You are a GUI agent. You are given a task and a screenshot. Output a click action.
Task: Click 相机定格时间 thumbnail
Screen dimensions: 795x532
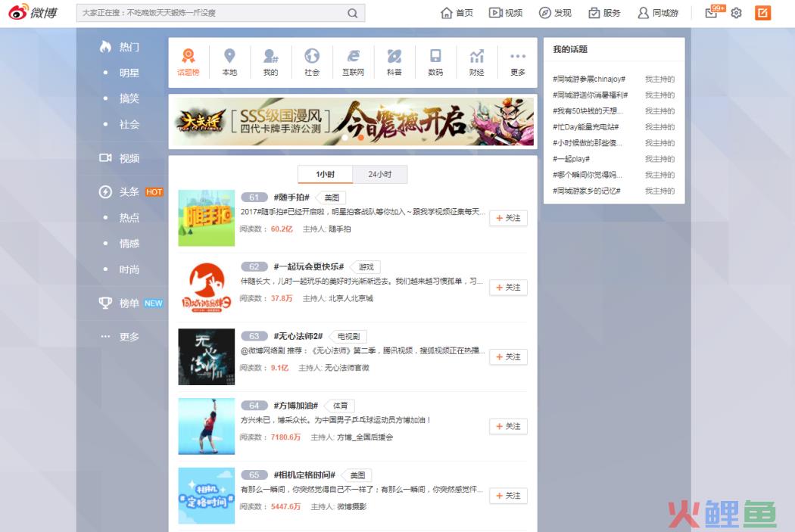207,496
